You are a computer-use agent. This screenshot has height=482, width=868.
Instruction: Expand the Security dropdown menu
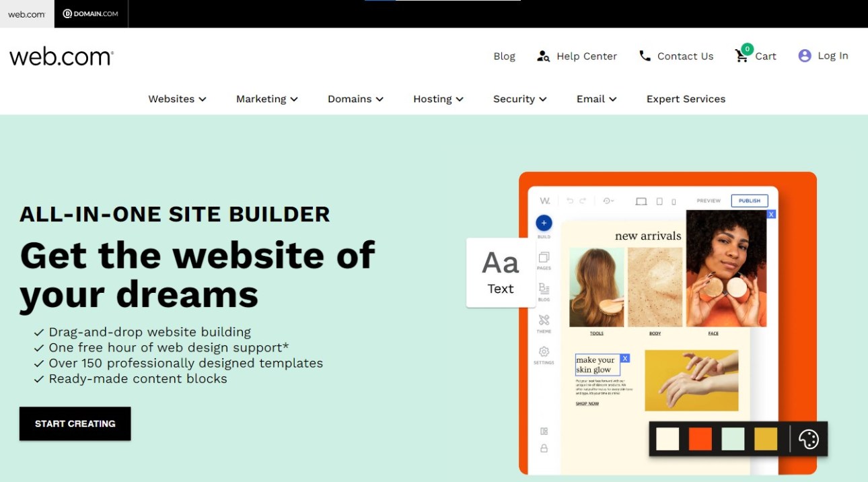tap(519, 99)
